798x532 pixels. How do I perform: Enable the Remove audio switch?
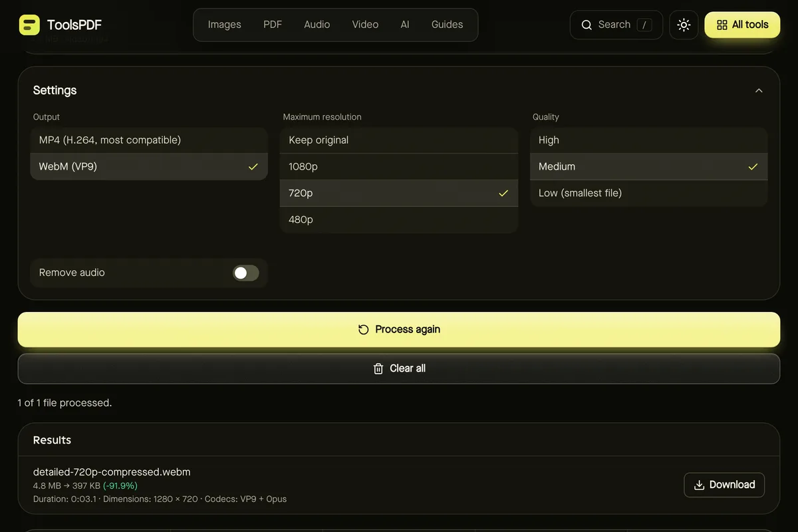(245, 273)
